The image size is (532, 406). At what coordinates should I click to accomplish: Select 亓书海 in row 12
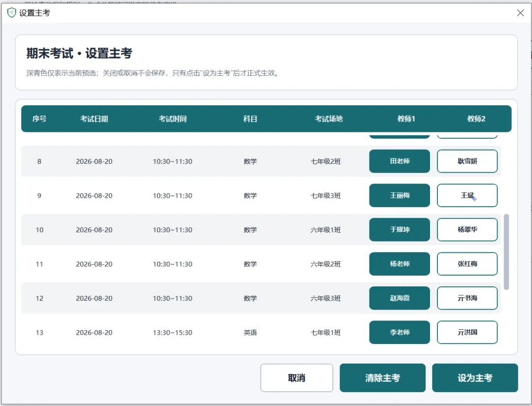click(x=467, y=298)
